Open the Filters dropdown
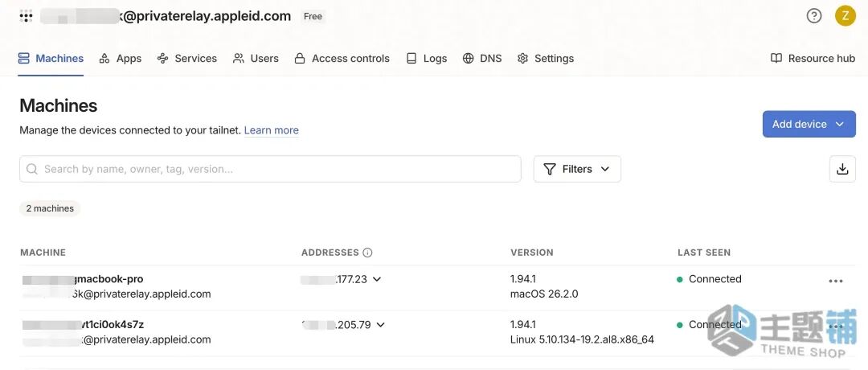The width and height of the screenshot is (868, 370). pyautogui.click(x=577, y=169)
